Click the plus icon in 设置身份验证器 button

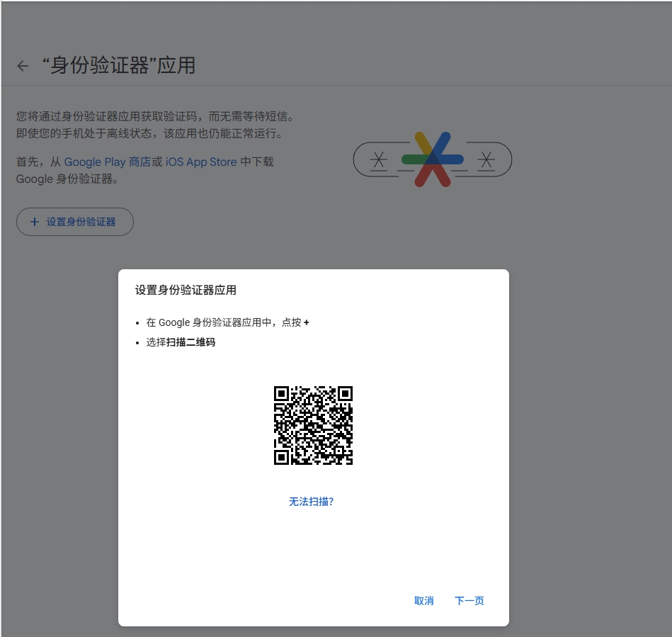coord(35,222)
